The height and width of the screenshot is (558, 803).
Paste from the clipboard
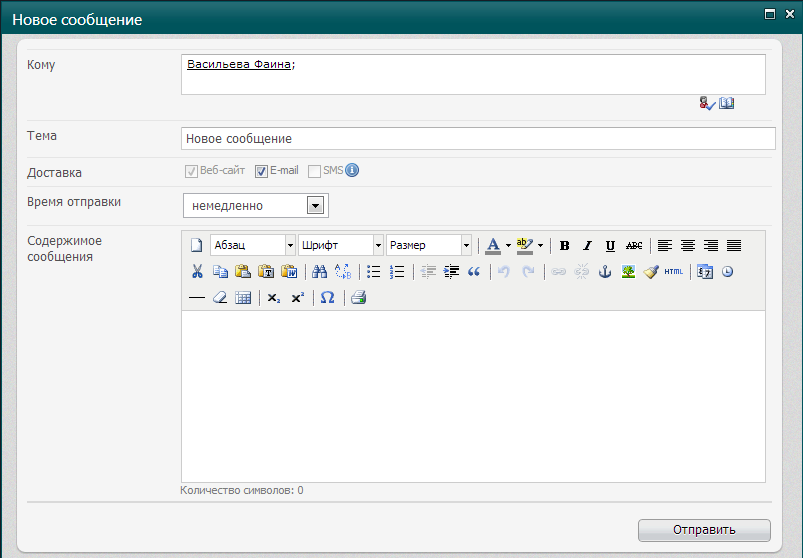(x=243, y=271)
